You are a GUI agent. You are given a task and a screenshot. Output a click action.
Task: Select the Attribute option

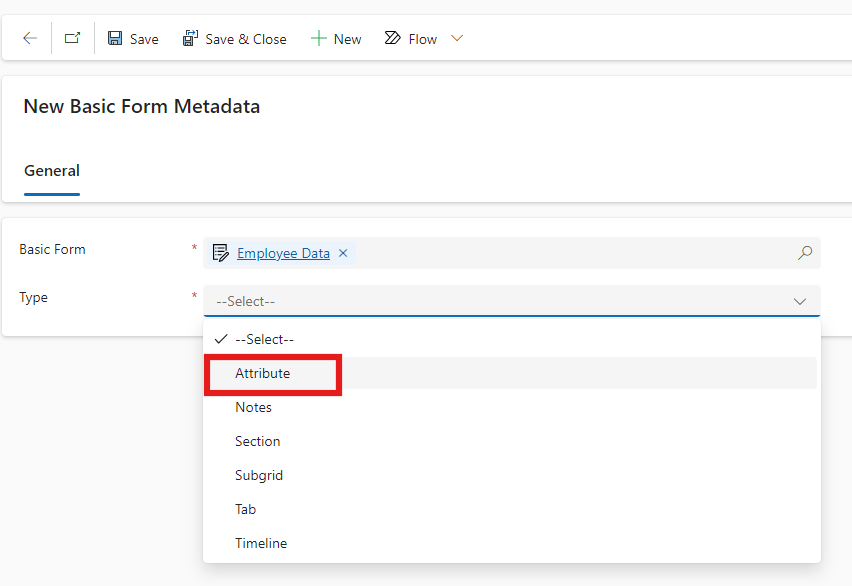click(263, 373)
